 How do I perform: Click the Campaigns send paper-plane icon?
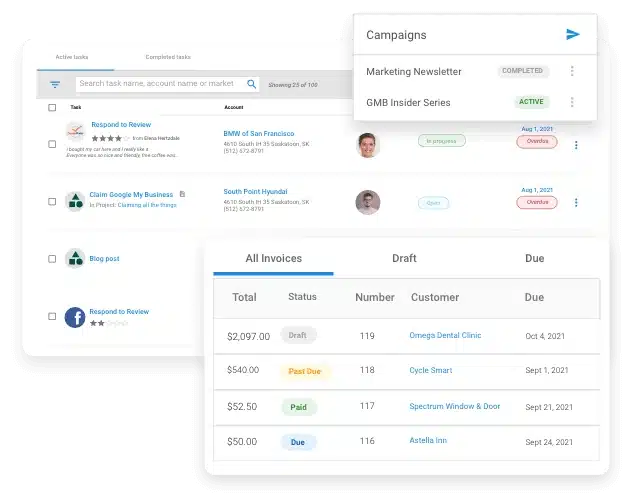573,34
